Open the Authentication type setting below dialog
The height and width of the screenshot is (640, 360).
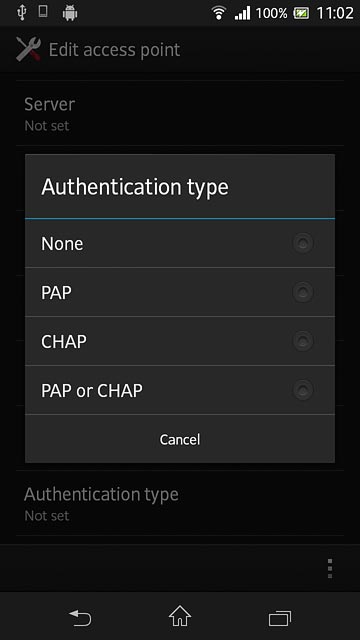click(180, 503)
